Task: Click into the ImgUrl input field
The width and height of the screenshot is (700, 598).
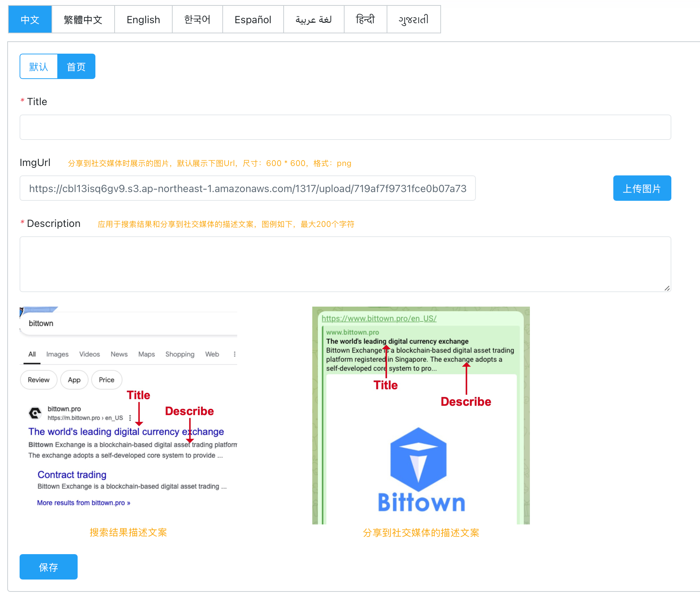Action: (x=248, y=188)
